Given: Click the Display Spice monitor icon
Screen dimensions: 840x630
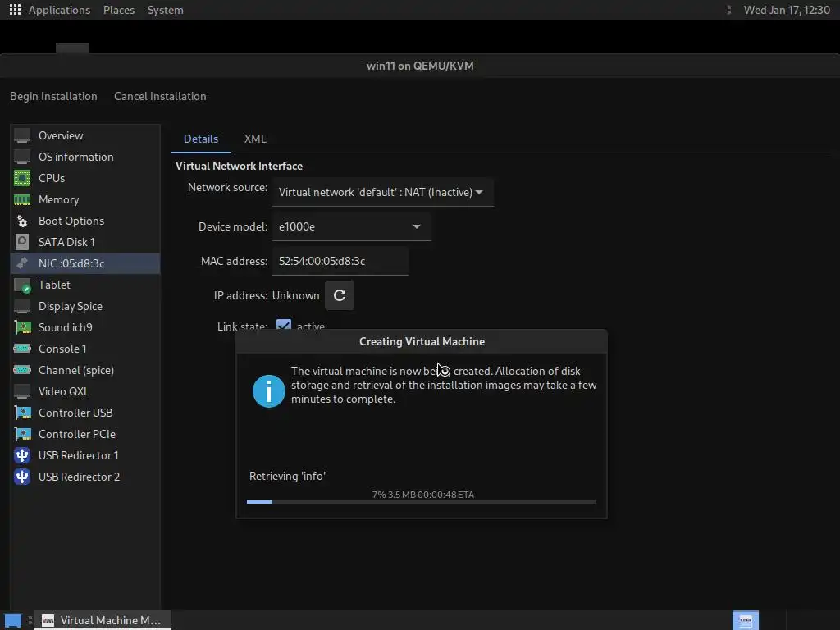Looking at the screenshot, I should [x=22, y=307].
